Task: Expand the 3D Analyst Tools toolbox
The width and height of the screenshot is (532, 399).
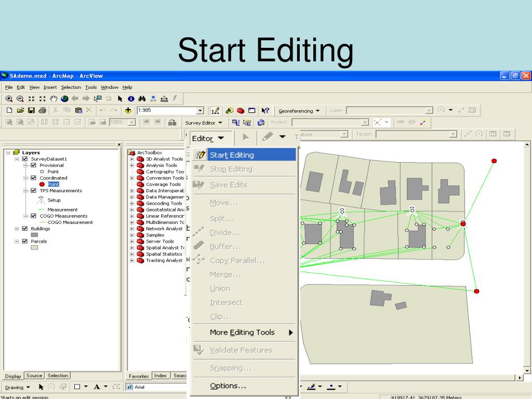Action: (x=131, y=159)
